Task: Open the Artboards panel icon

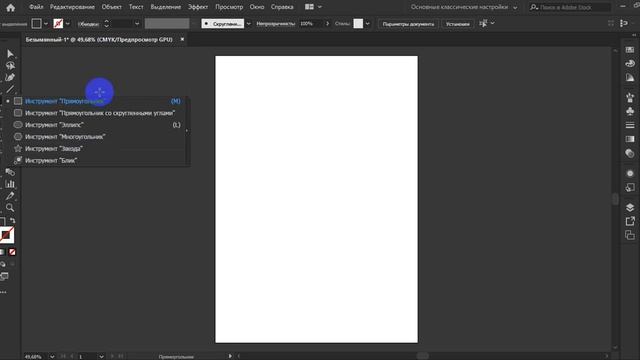Action: pos(630,235)
